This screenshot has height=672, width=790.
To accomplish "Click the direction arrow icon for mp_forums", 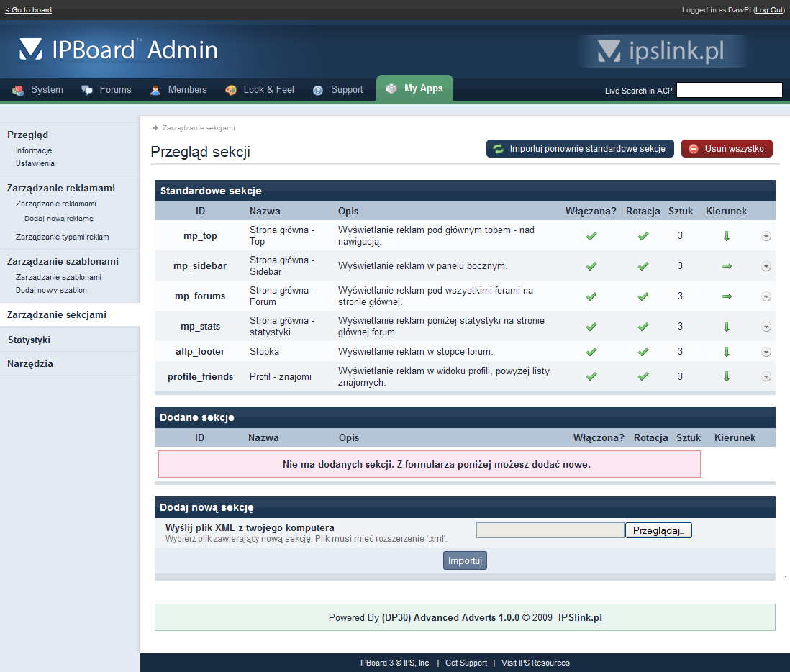I will (727, 296).
